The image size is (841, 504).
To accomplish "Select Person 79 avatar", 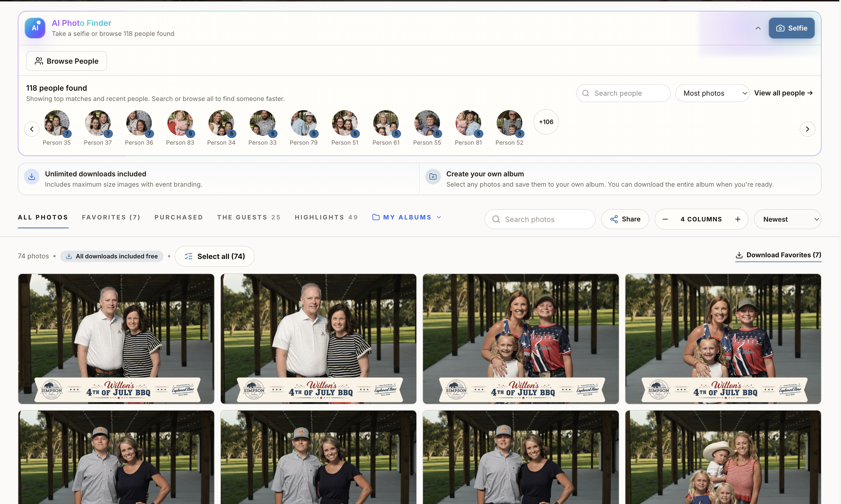I will (303, 123).
